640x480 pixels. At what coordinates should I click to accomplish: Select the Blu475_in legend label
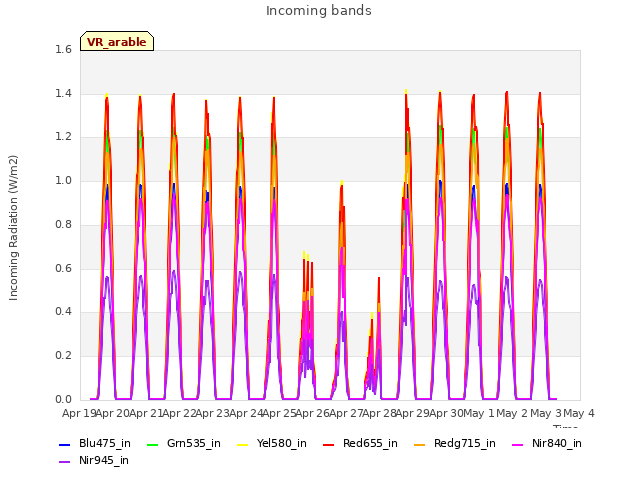pyautogui.click(x=104, y=444)
